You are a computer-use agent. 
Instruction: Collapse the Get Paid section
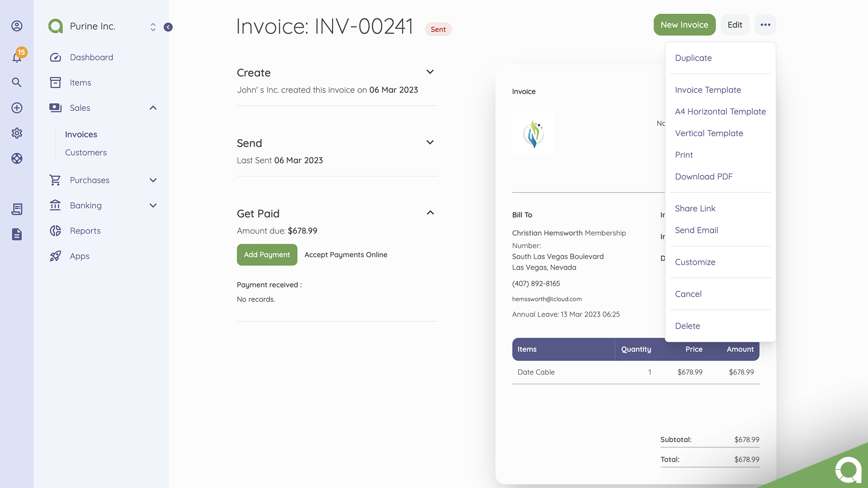(430, 213)
